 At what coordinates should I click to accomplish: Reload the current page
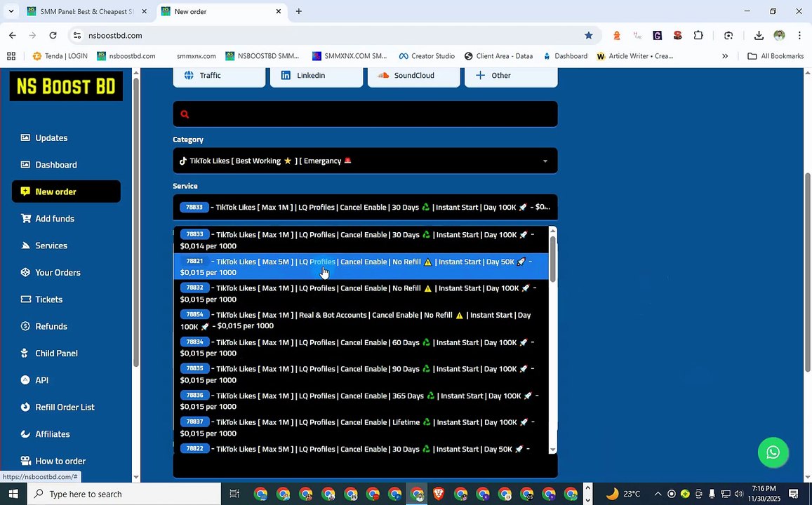(x=53, y=35)
